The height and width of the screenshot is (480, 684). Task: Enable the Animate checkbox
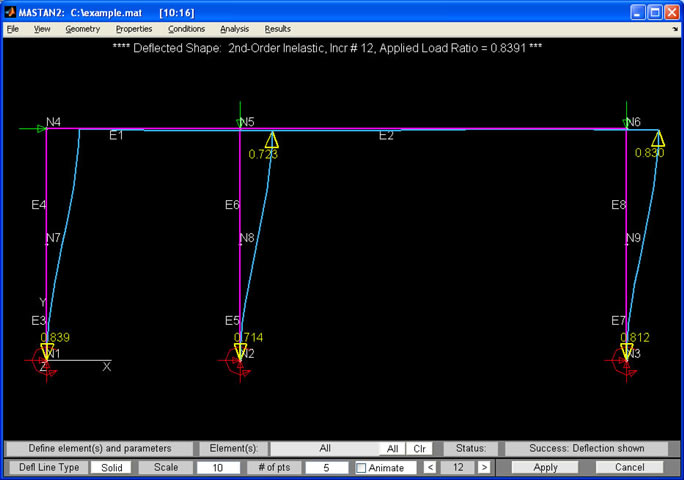click(x=362, y=467)
